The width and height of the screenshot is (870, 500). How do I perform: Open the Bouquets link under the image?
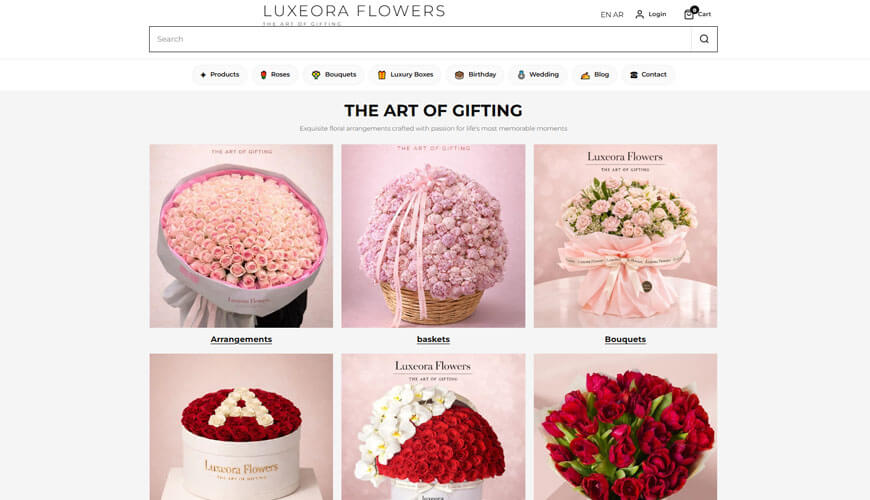625,339
